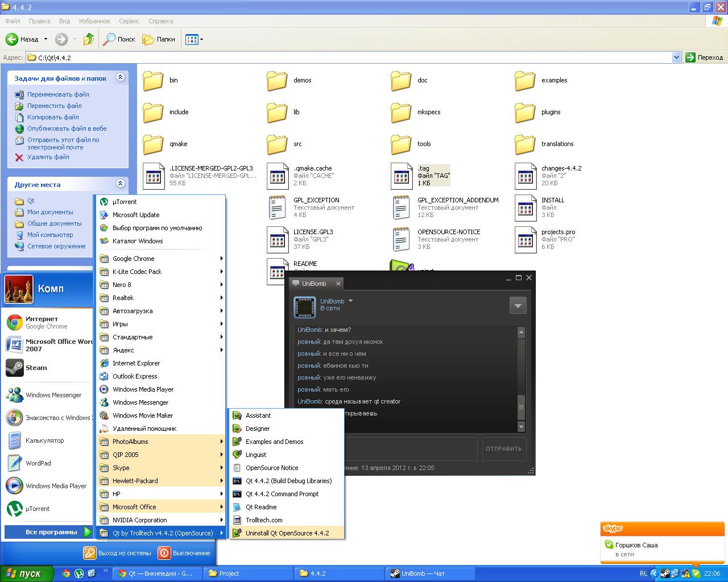
Task: Click Удалить файл task link
Action: pos(48,157)
